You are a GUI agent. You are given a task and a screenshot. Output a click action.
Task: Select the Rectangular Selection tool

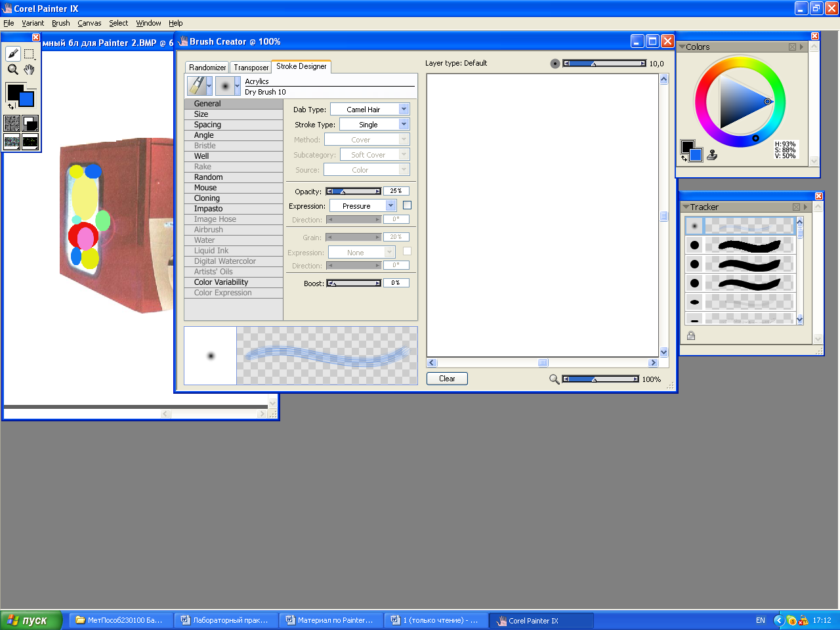[x=30, y=54]
